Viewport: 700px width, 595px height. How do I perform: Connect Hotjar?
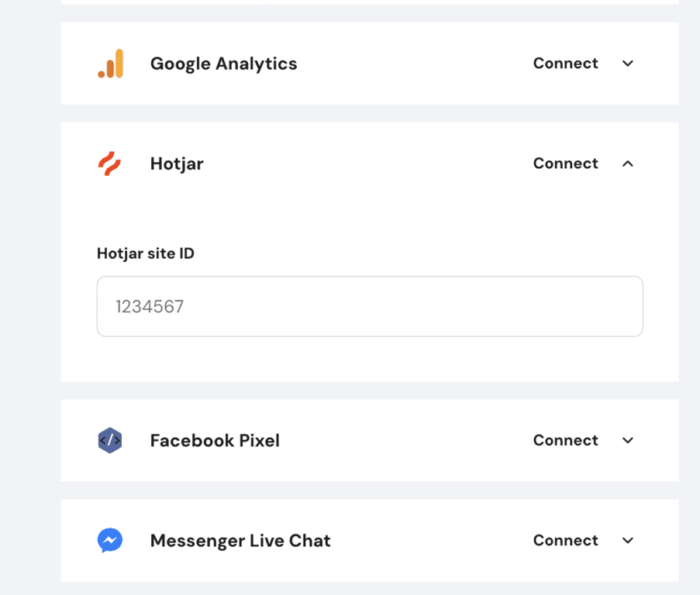tap(565, 163)
